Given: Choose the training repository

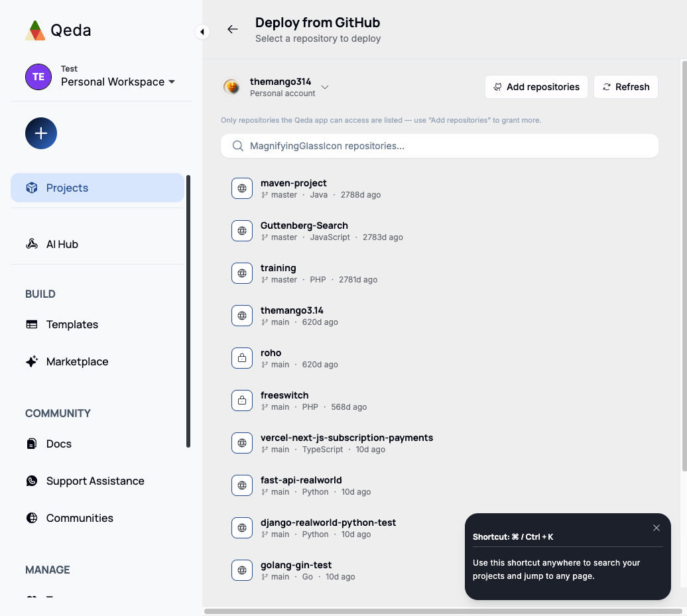Looking at the screenshot, I should 440,273.
